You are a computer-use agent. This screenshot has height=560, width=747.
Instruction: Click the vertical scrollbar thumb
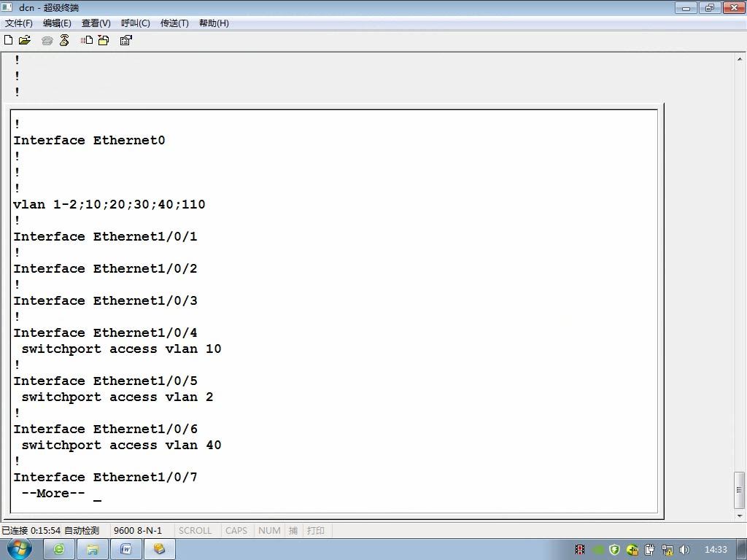[740, 490]
